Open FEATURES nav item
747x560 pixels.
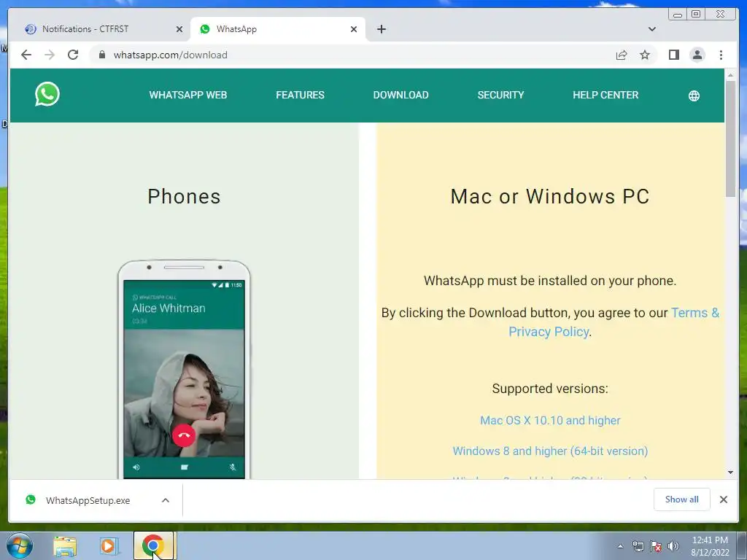[300, 95]
